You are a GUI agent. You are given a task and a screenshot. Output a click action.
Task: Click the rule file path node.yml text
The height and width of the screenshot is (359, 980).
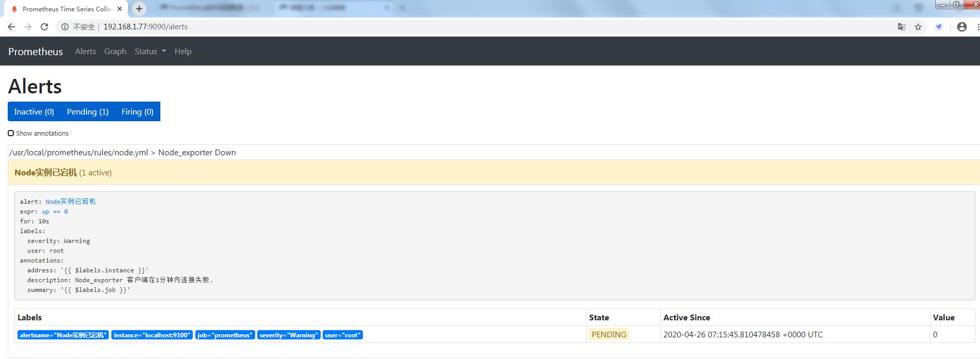click(x=78, y=153)
